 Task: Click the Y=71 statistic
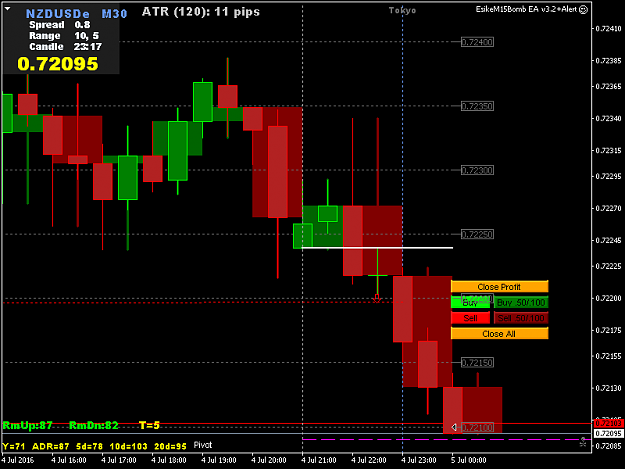pos(14,446)
